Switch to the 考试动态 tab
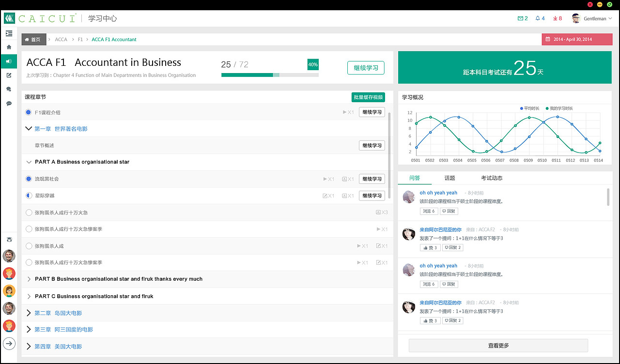The width and height of the screenshot is (620, 364). point(492,178)
